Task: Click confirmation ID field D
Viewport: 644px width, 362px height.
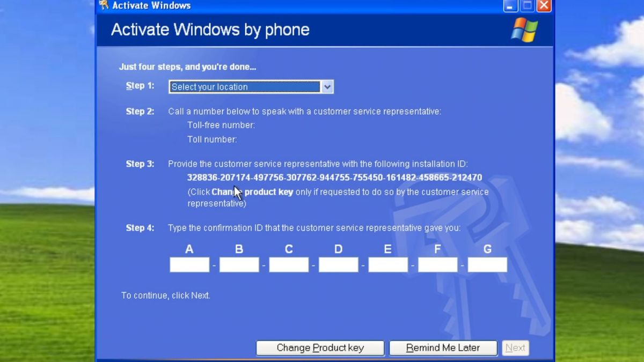Action: pyautogui.click(x=339, y=264)
